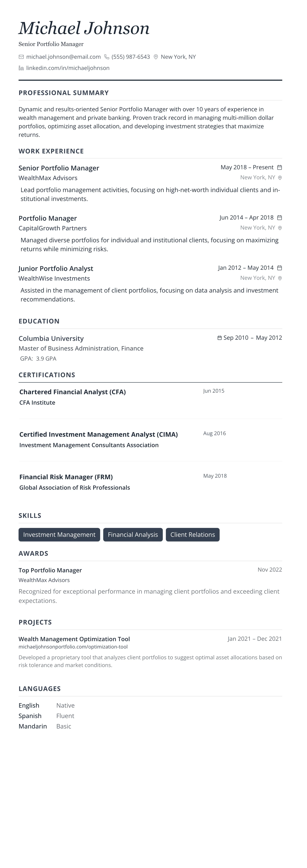
Task: Click the calendar icon before Sep 2010
Action: point(219,338)
